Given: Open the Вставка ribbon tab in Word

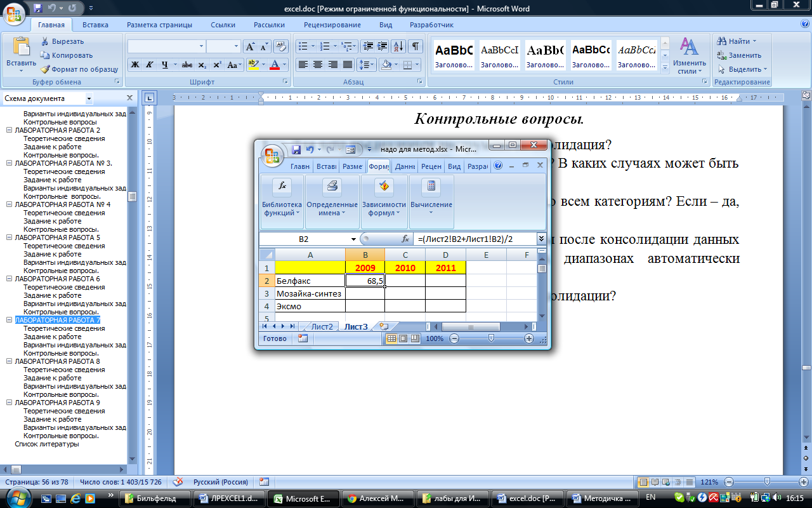Looking at the screenshot, I should tap(95, 25).
